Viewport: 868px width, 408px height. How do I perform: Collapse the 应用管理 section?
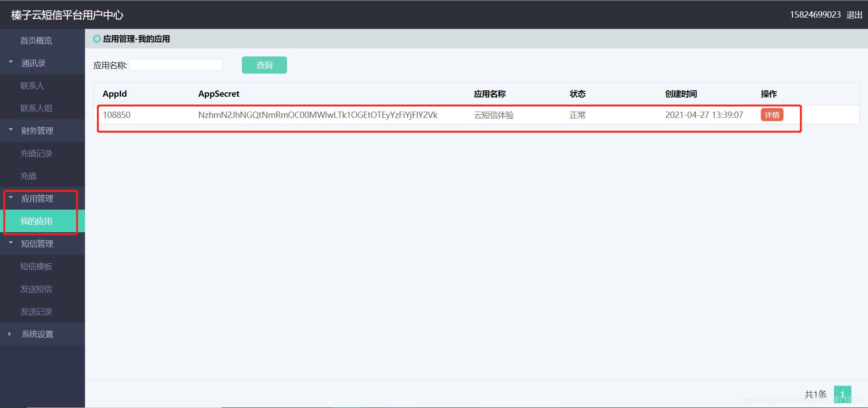pyautogui.click(x=38, y=198)
